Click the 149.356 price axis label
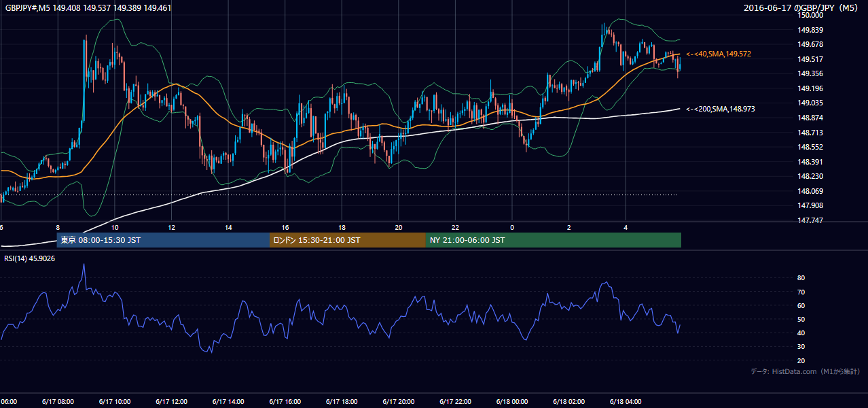Viewport: 868px width, 408px height. 810,73
